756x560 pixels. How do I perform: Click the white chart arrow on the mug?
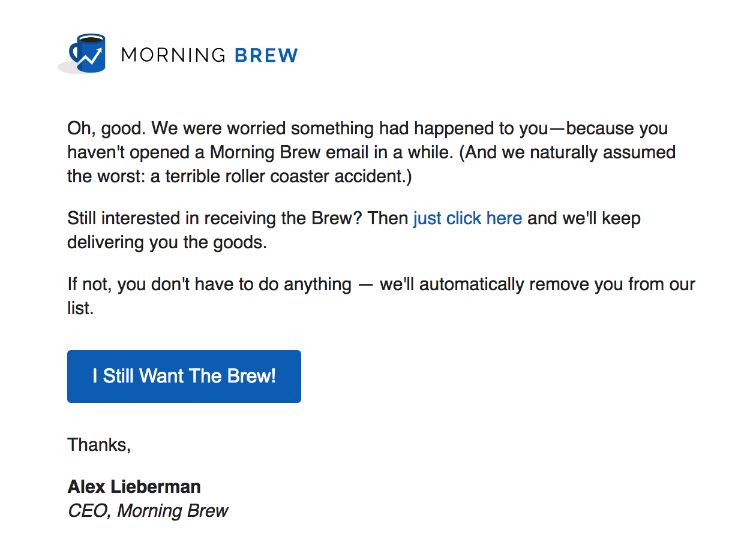tap(91, 56)
